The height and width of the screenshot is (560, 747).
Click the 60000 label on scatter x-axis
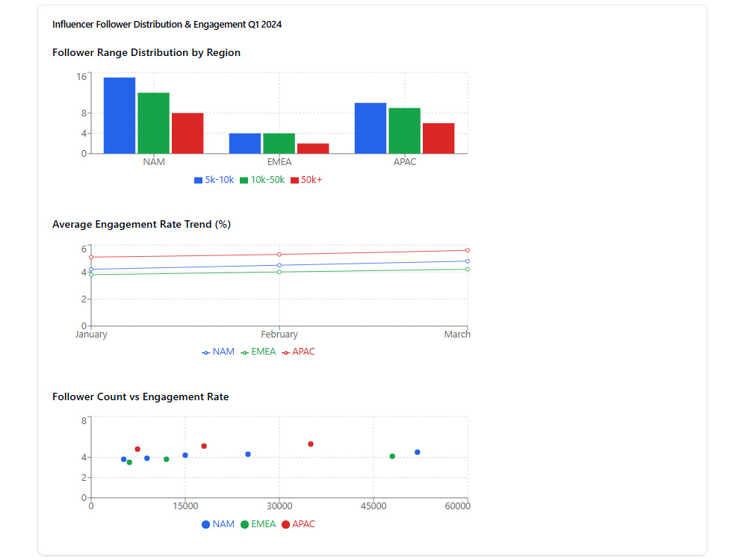457,506
